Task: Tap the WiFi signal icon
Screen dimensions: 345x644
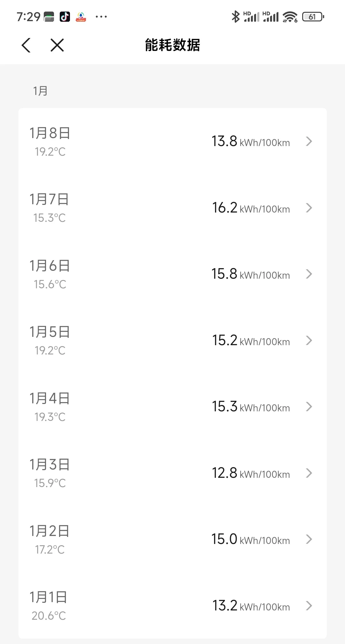Action: pyautogui.click(x=290, y=17)
